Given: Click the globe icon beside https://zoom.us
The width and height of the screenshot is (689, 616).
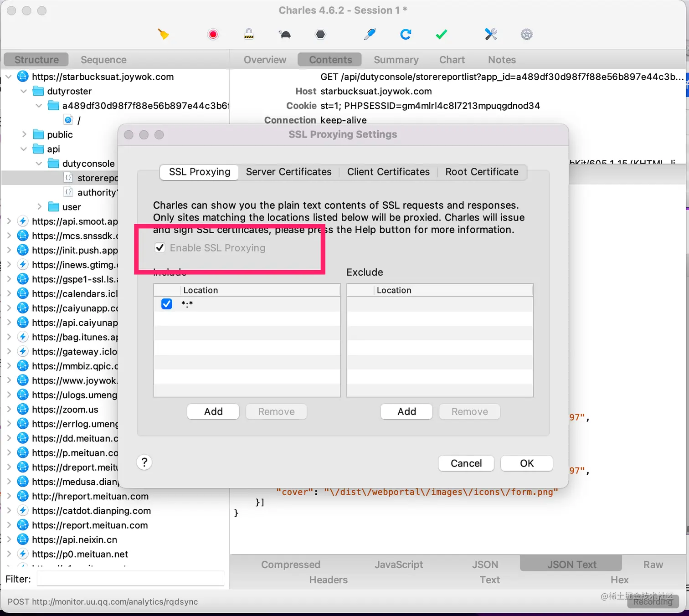Looking at the screenshot, I should [23, 410].
